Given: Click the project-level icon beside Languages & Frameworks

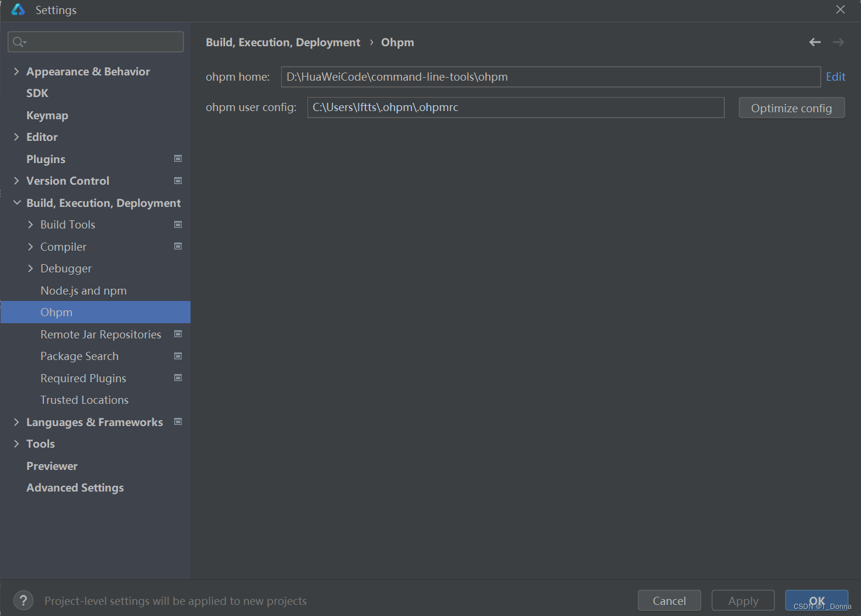Looking at the screenshot, I should [178, 421].
